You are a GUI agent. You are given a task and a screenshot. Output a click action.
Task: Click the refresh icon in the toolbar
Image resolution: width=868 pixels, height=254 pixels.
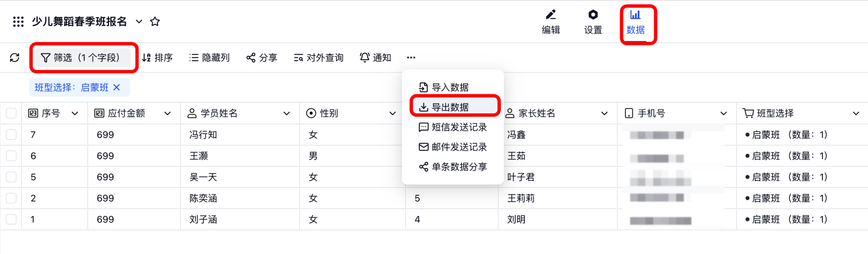pyautogui.click(x=15, y=58)
